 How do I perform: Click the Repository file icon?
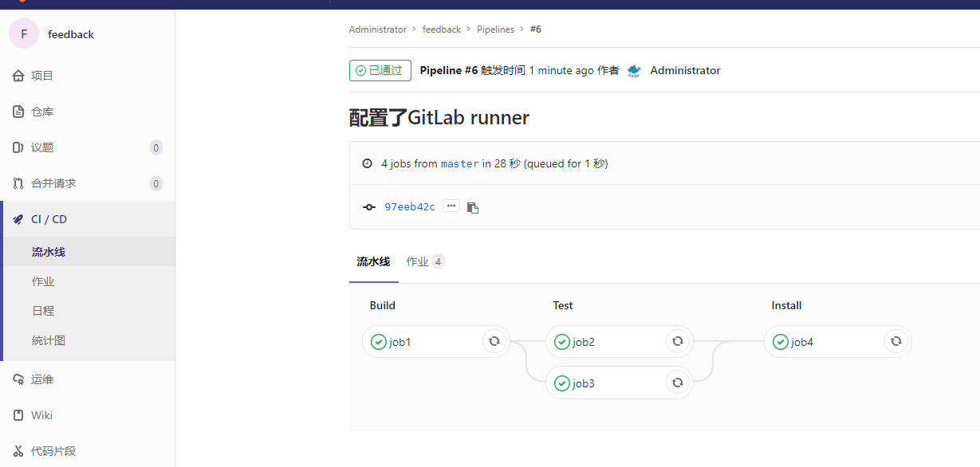[18, 112]
